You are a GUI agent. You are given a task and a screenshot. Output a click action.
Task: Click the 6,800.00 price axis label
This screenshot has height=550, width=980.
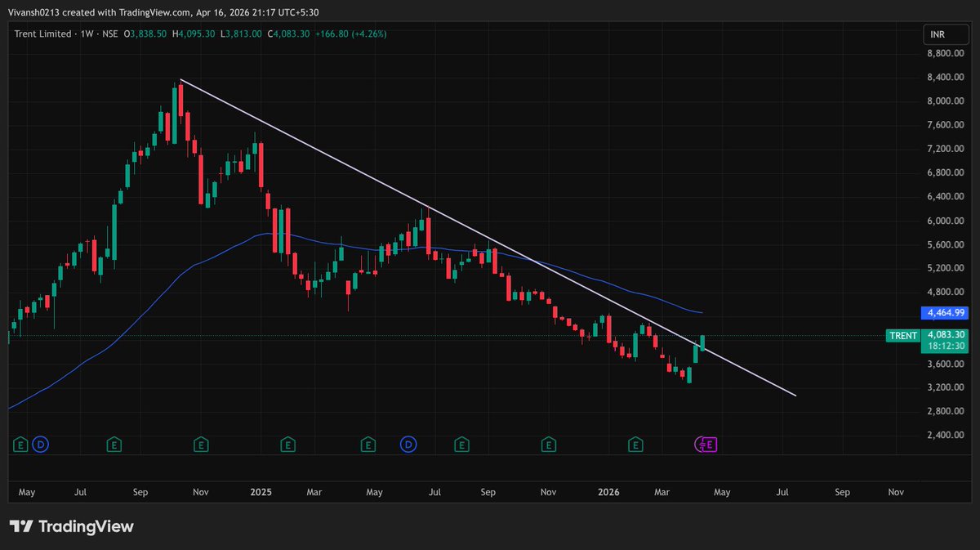pyautogui.click(x=946, y=173)
